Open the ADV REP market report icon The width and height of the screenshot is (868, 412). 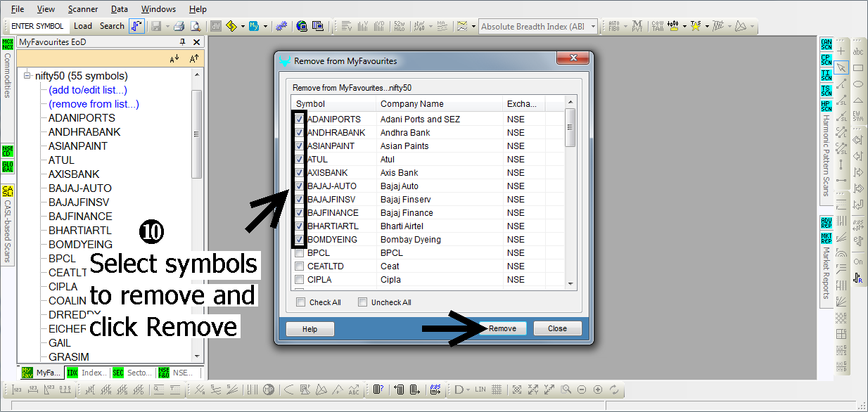point(826,224)
